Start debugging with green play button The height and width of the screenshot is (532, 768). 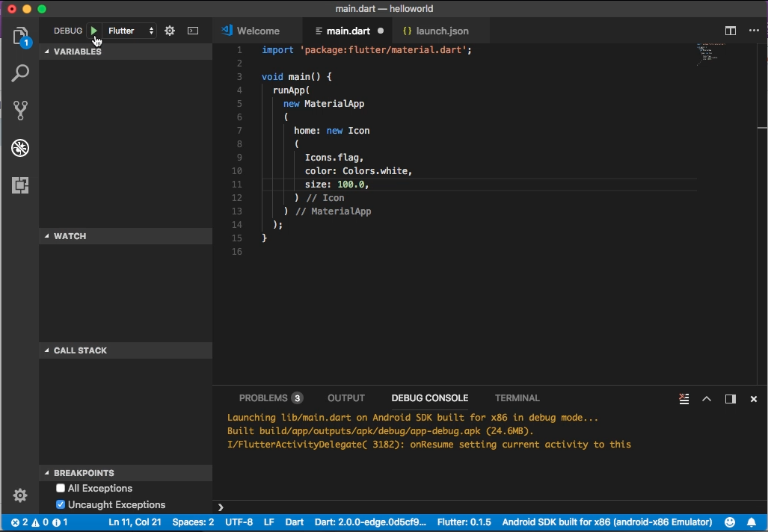(94, 31)
